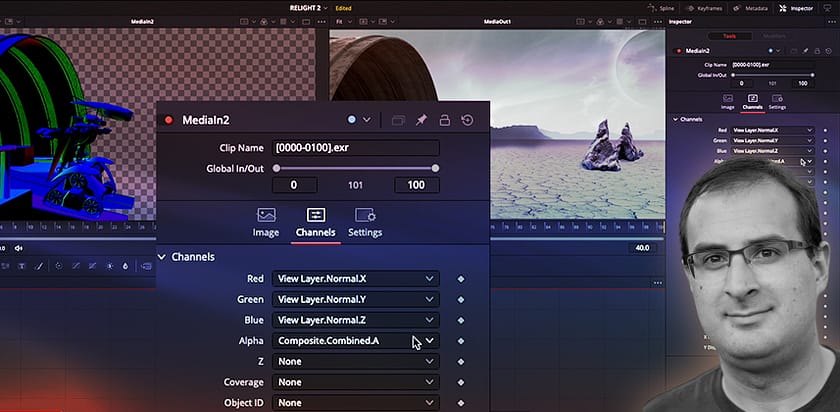The height and width of the screenshot is (412, 840).
Task: Add a Merge node from toolbar
Action: coord(146,266)
